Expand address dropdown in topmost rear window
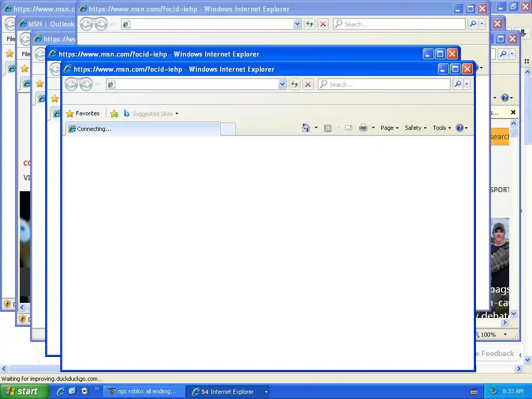The width and height of the screenshot is (532, 399). [x=297, y=24]
